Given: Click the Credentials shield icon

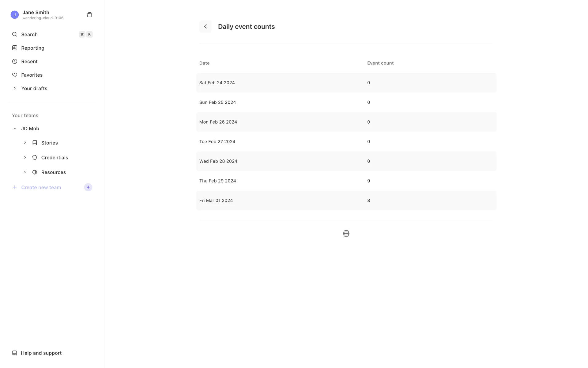Looking at the screenshot, I should (x=35, y=158).
